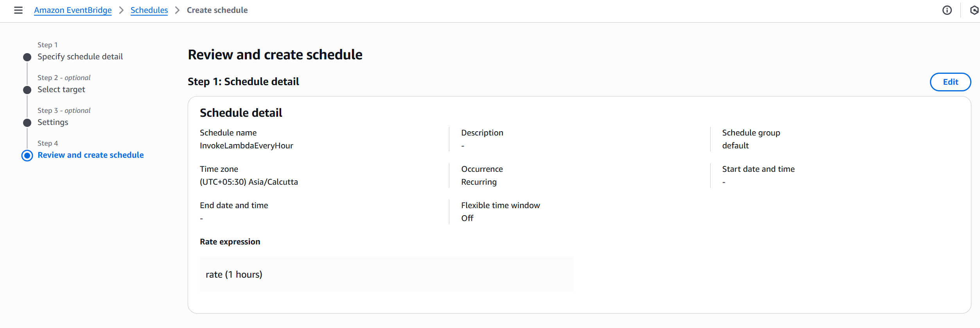Click the info circle icon in header
Image resolution: width=980 pixels, height=328 pixels.
pos(947,10)
